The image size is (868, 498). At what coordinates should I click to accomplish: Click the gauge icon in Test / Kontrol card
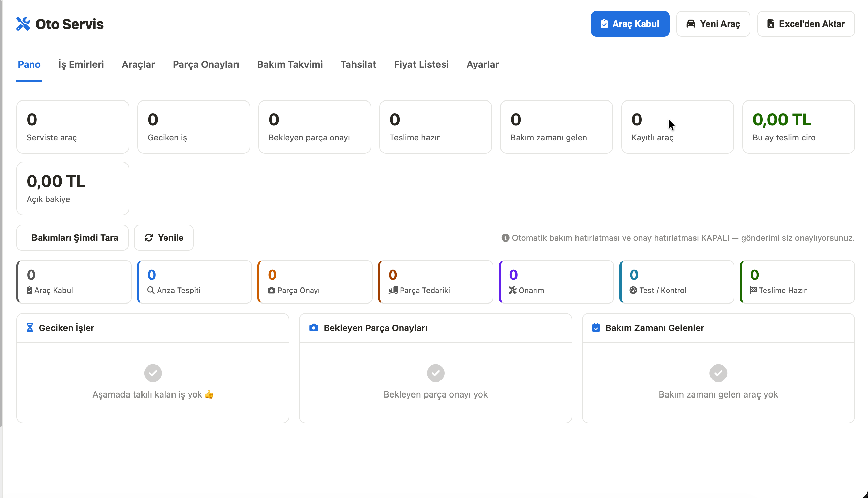pyautogui.click(x=633, y=290)
